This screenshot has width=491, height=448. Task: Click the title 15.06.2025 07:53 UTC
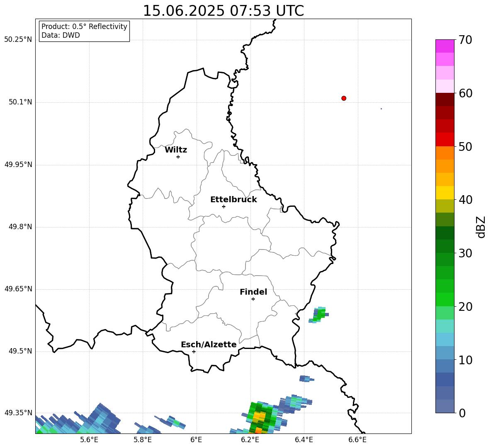click(224, 11)
